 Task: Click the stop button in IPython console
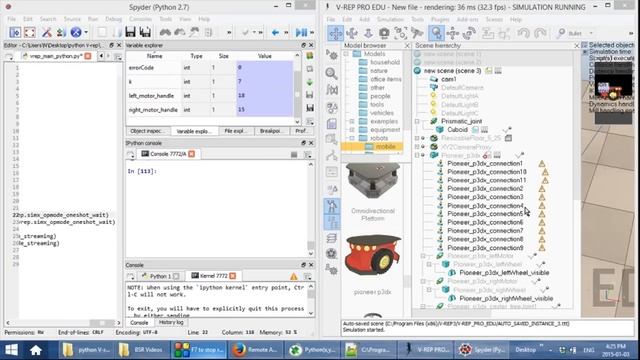pos(294,154)
